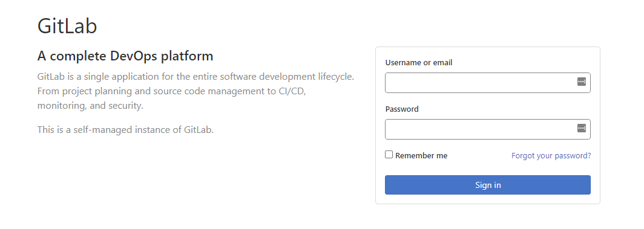The width and height of the screenshot is (644, 229).
Task: Click the line starting From project planning
Action: 172,91
